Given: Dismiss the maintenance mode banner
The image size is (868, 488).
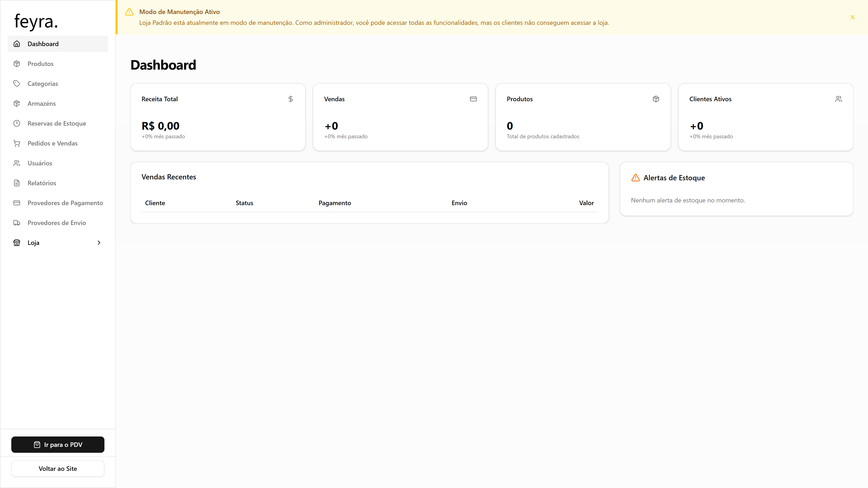Looking at the screenshot, I should (x=852, y=17).
